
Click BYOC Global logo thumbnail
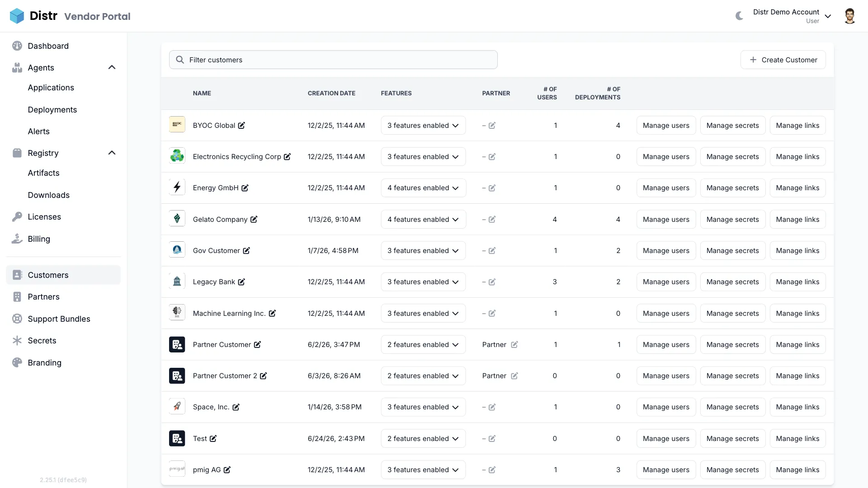(x=177, y=124)
